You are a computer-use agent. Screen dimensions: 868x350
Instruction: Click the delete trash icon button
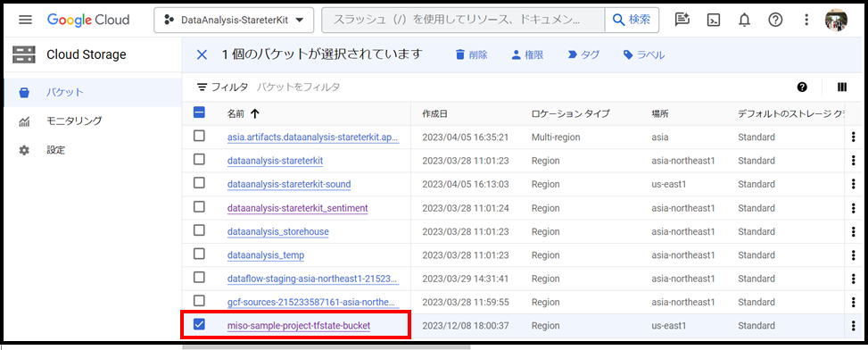pyautogui.click(x=471, y=54)
